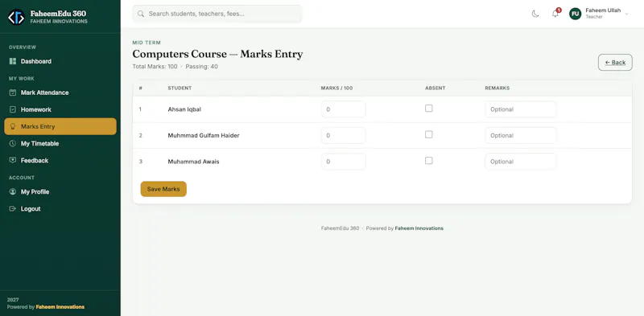Click the Homework checklist icon

click(x=13, y=109)
